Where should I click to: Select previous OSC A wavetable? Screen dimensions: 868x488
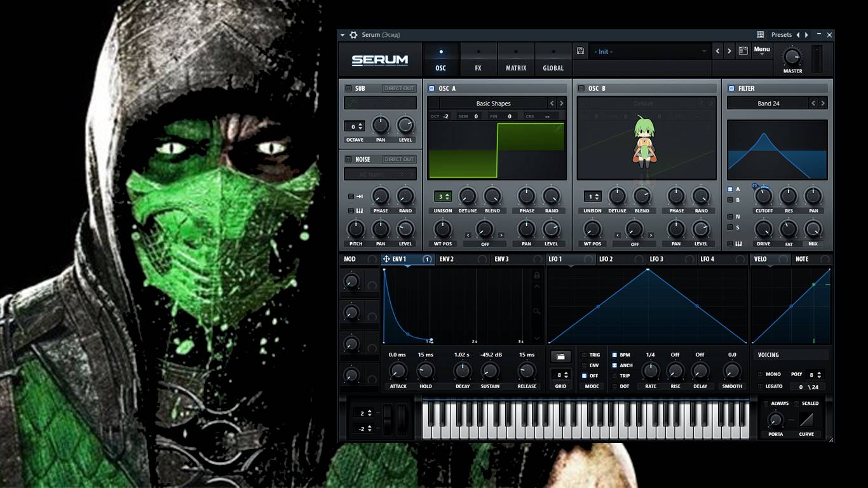click(x=552, y=103)
